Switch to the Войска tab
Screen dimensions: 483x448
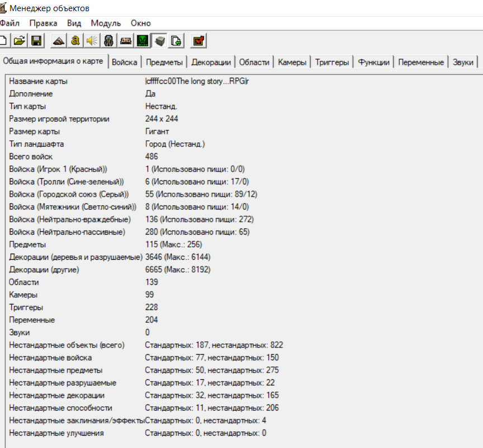[125, 62]
